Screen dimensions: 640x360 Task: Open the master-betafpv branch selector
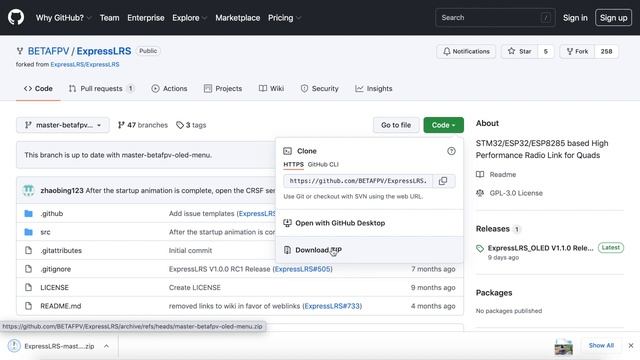63,125
